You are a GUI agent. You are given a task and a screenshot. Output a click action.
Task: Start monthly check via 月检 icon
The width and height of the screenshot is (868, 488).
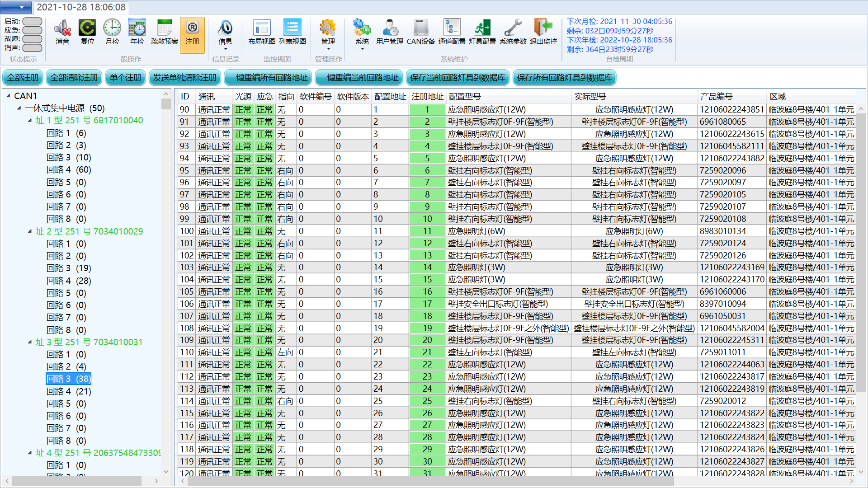tap(112, 28)
